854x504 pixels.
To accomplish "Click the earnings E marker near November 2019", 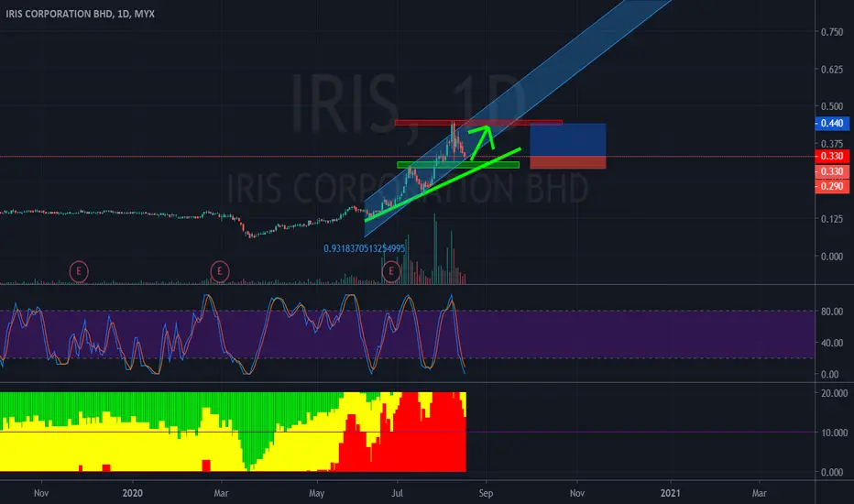I will (x=79, y=271).
